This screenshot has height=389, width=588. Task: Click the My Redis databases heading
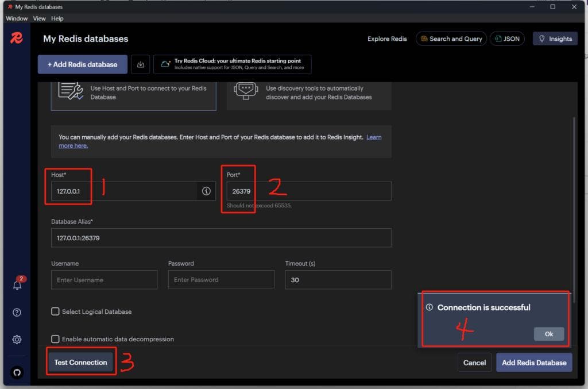coord(86,38)
